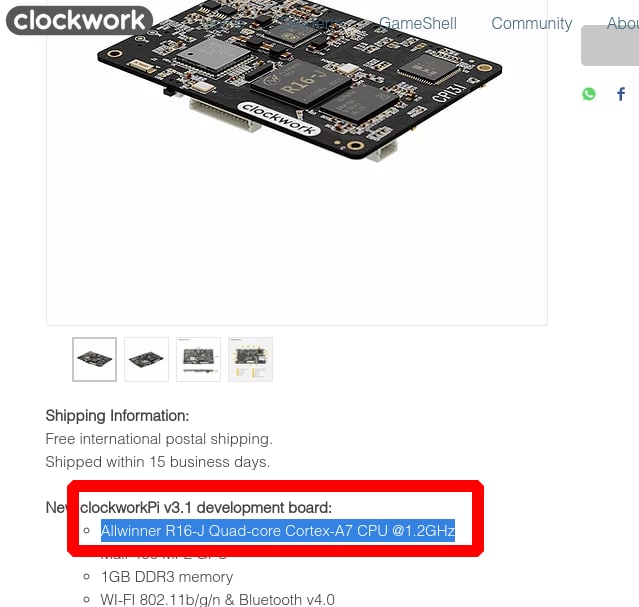This screenshot has width=639, height=607.
Task: Click the 1GB DDR3 memory bullet
Action: (167, 577)
